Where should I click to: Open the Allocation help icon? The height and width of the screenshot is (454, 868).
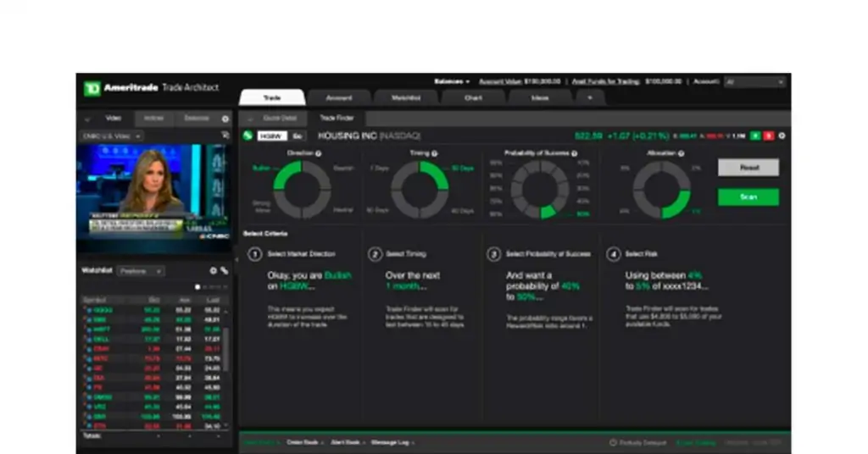(682, 153)
